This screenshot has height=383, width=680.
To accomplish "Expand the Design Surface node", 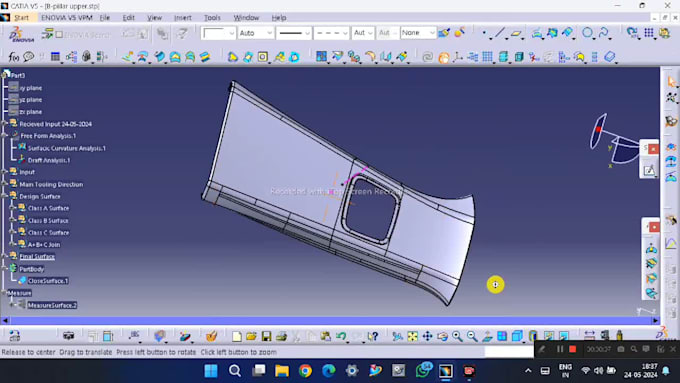I will 5,196.
